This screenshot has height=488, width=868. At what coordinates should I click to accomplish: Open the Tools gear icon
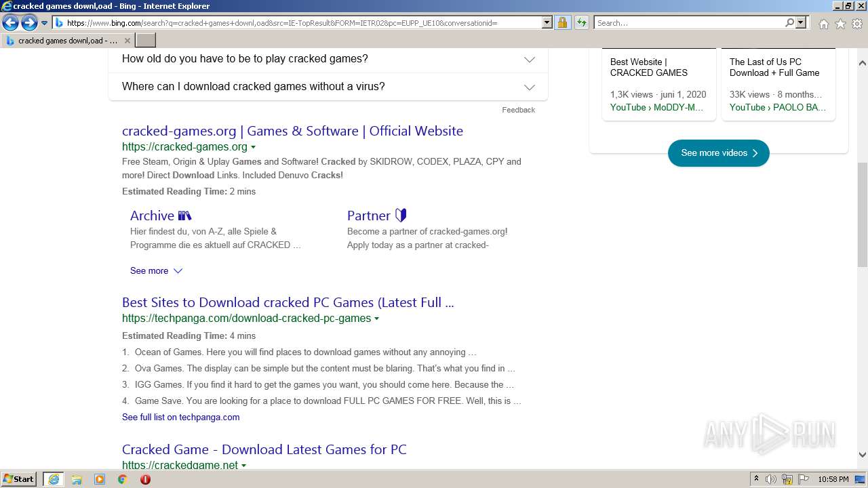click(x=857, y=24)
